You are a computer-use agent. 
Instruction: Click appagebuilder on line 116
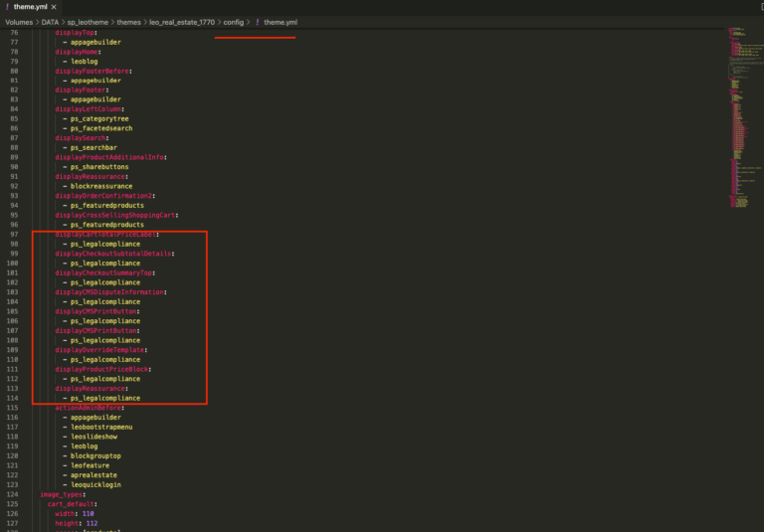tap(95, 418)
